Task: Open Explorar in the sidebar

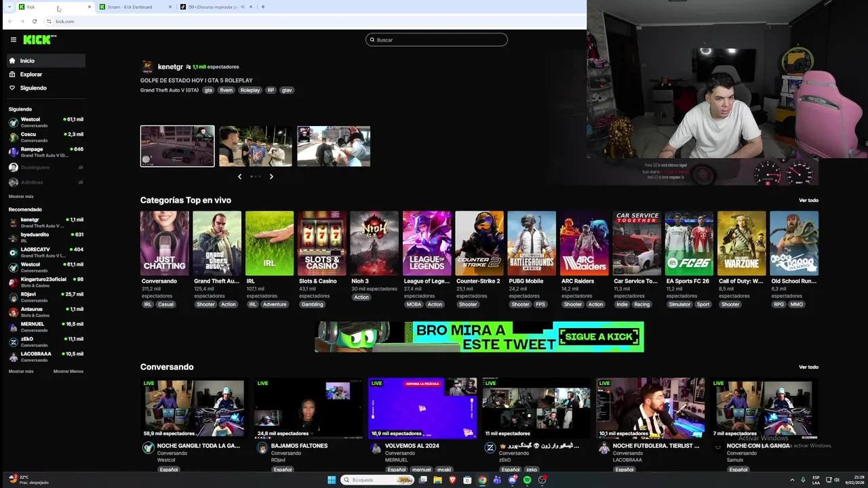Action: (46, 75)
